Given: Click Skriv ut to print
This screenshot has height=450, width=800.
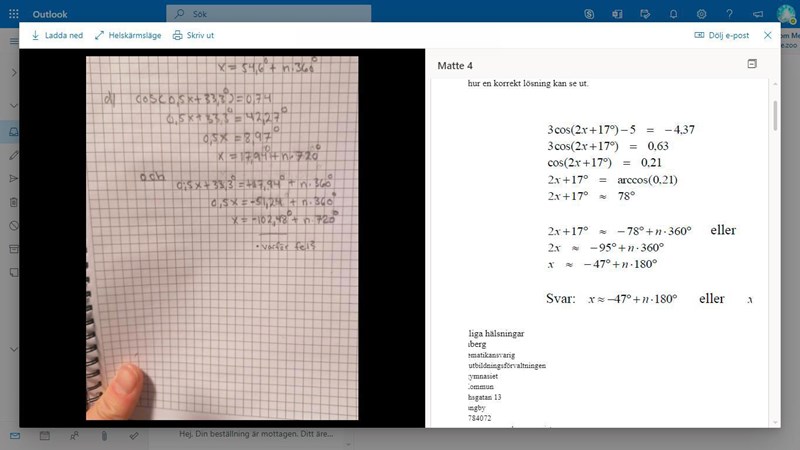Looking at the screenshot, I should pos(194,35).
